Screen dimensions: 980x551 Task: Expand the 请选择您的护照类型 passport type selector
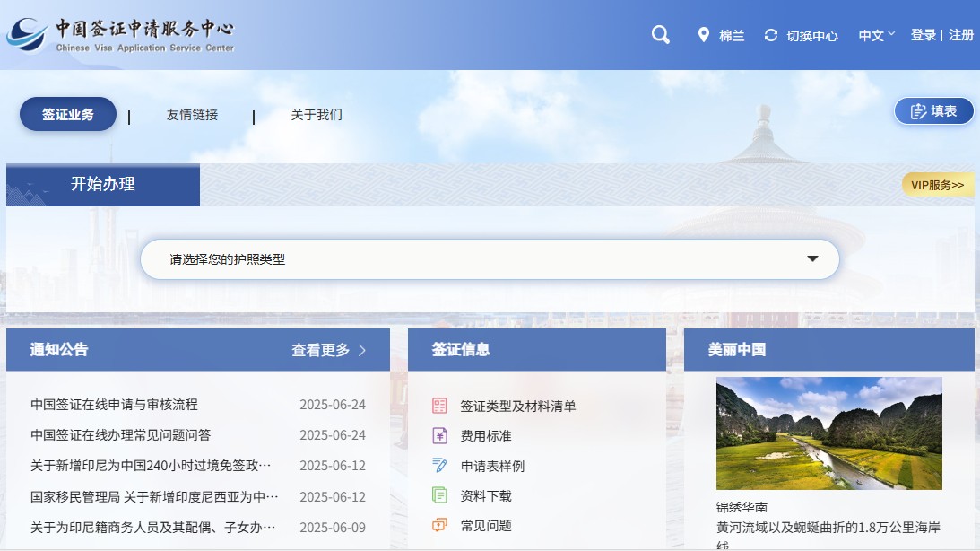pos(490,259)
